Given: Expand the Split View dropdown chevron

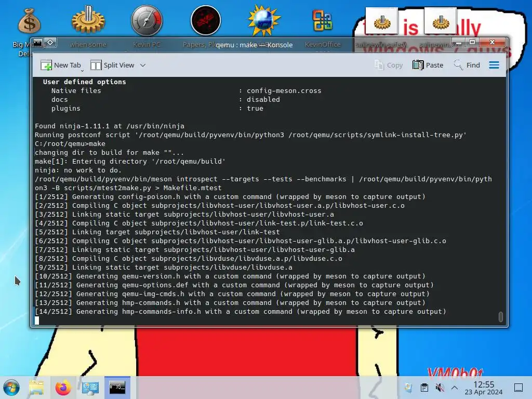Looking at the screenshot, I should click(143, 65).
